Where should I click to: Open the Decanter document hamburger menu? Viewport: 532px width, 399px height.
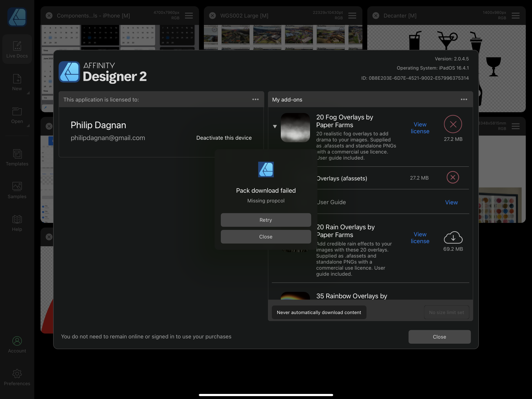coord(515,16)
